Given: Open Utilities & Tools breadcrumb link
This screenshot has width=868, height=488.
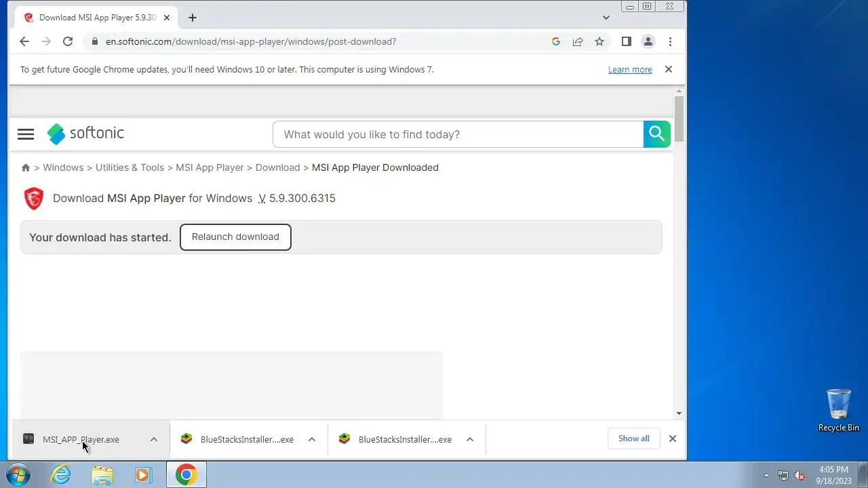Looking at the screenshot, I should [x=130, y=167].
